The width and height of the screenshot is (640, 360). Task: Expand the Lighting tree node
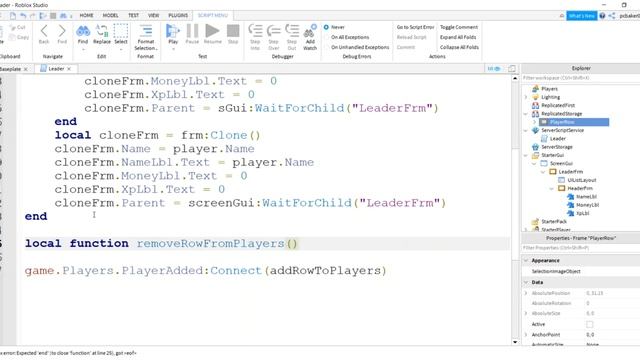526,97
